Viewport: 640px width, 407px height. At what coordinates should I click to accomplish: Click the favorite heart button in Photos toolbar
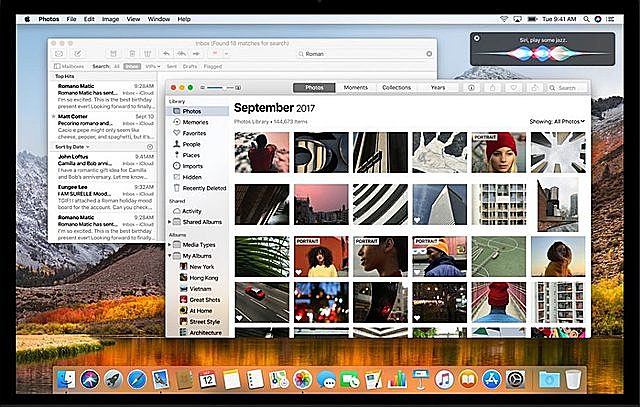coord(514,87)
